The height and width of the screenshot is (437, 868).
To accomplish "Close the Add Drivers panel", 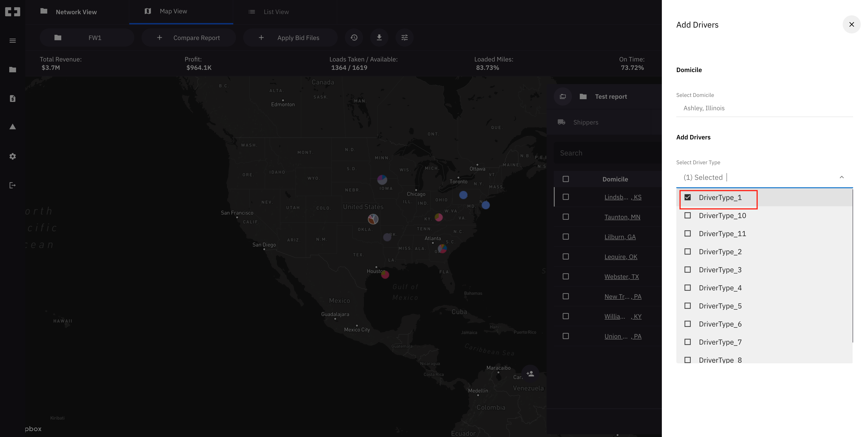I will (851, 25).
